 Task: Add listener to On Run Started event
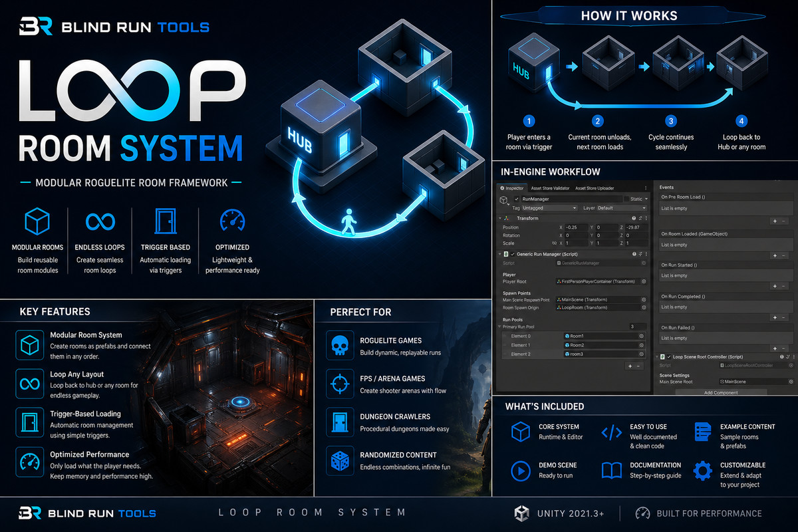[x=775, y=286]
